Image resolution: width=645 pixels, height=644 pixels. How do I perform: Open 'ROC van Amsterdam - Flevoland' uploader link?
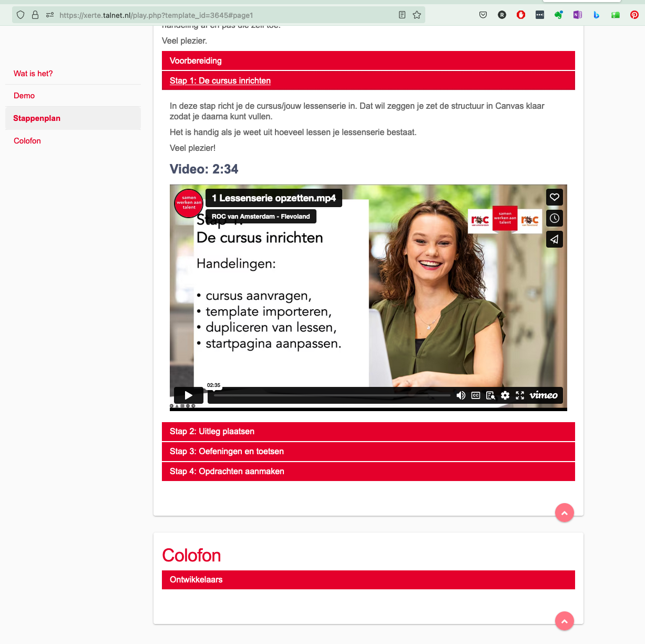pos(261,217)
